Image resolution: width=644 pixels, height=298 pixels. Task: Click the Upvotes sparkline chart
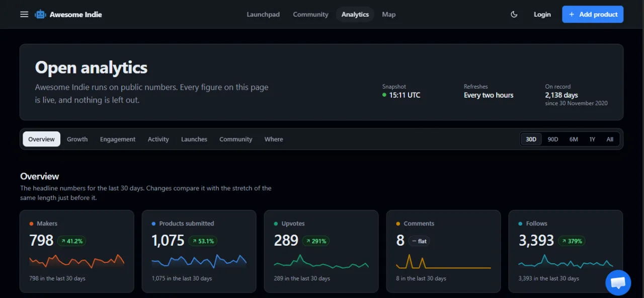tap(321, 261)
